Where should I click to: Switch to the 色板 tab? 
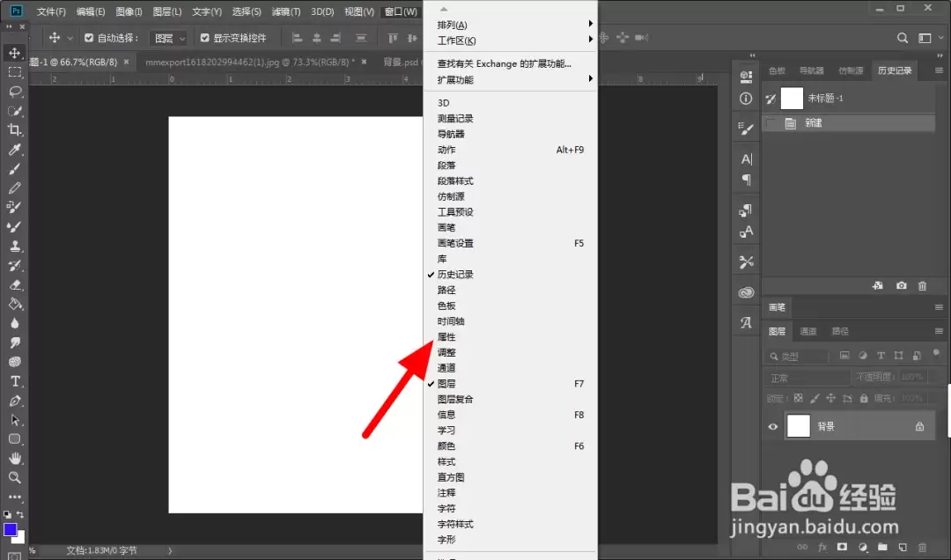777,70
